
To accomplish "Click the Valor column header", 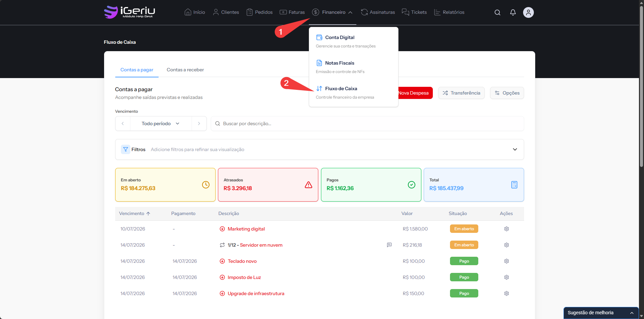I will click(x=407, y=213).
